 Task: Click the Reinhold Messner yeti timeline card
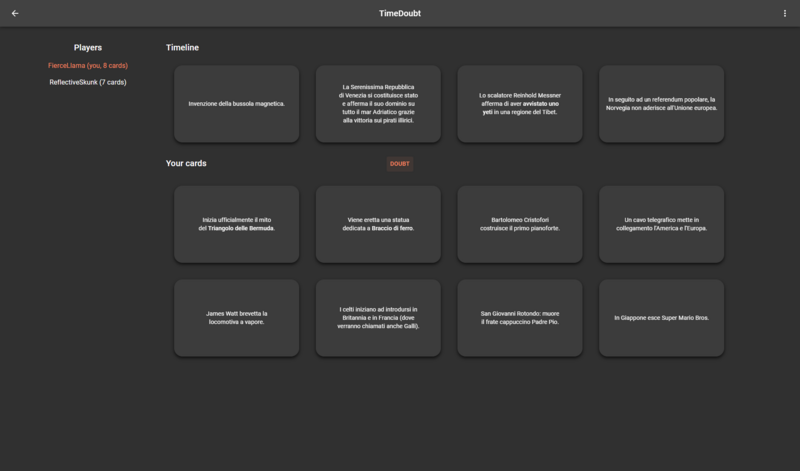(x=520, y=104)
